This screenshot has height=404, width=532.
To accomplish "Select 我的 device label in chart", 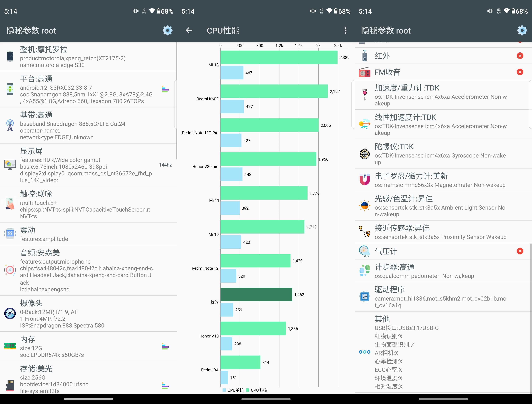I will pos(215,302).
